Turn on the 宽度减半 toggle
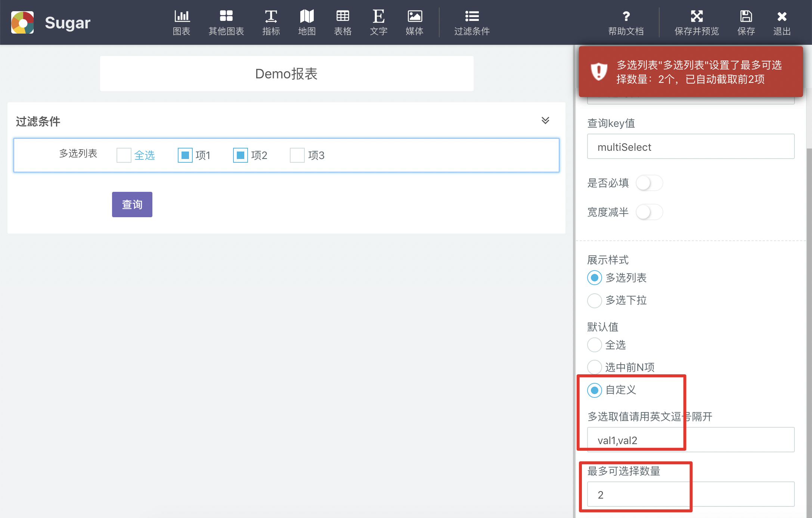 click(x=649, y=212)
